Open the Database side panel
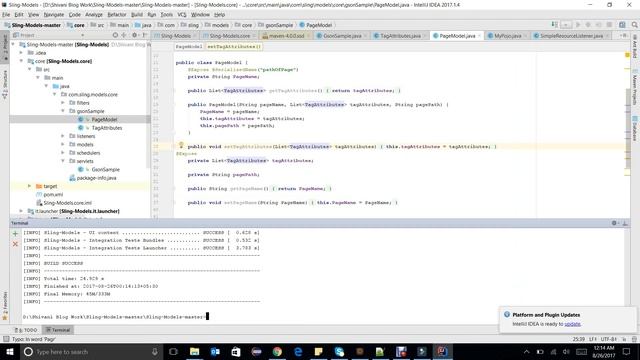Image resolution: width=640 pixels, height=360 pixels. (x=635, y=129)
